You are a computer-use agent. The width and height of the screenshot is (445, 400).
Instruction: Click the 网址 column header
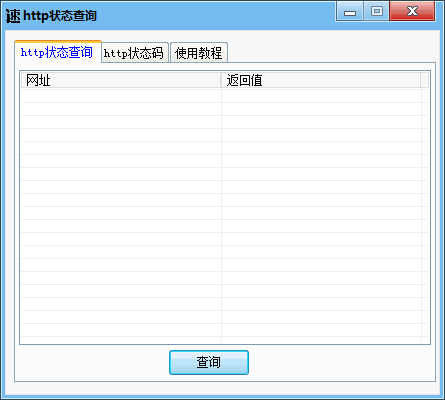(121, 80)
